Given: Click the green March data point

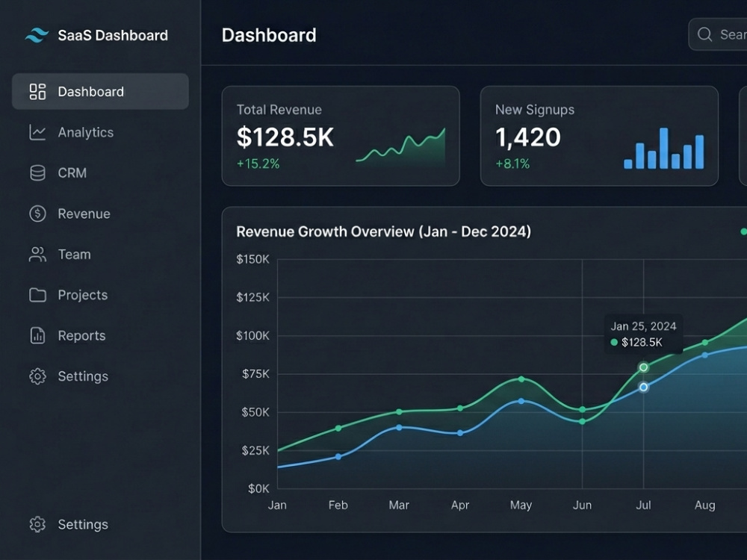Looking at the screenshot, I should [x=399, y=412].
